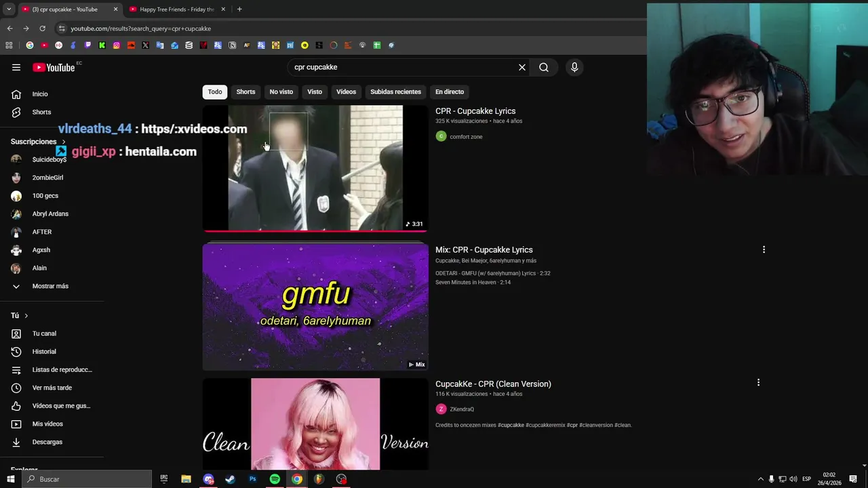Filter by 'Subidas recientes'
The width and height of the screenshot is (868, 488).
coord(395,91)
